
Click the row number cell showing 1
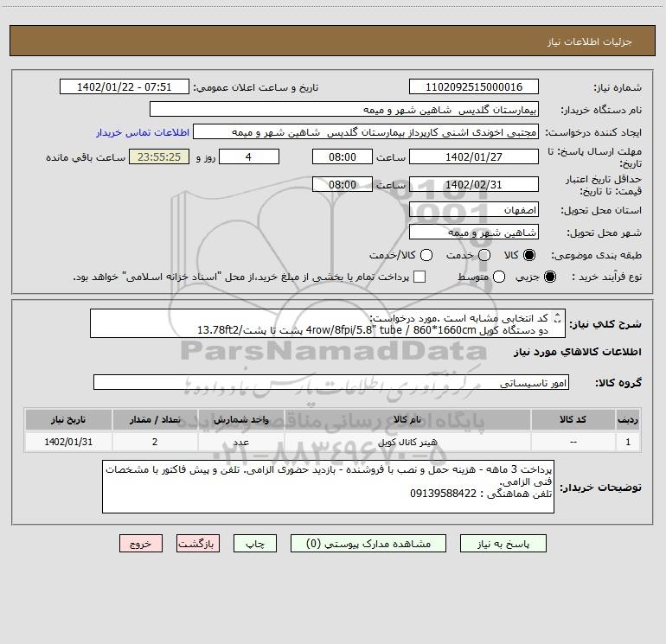628,443
